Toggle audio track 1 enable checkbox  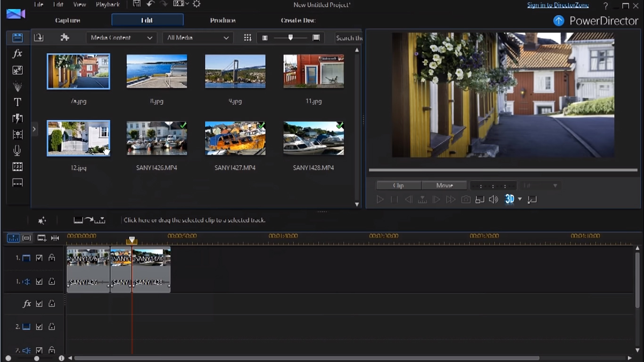pyautogui.click(x=39, y=281)
